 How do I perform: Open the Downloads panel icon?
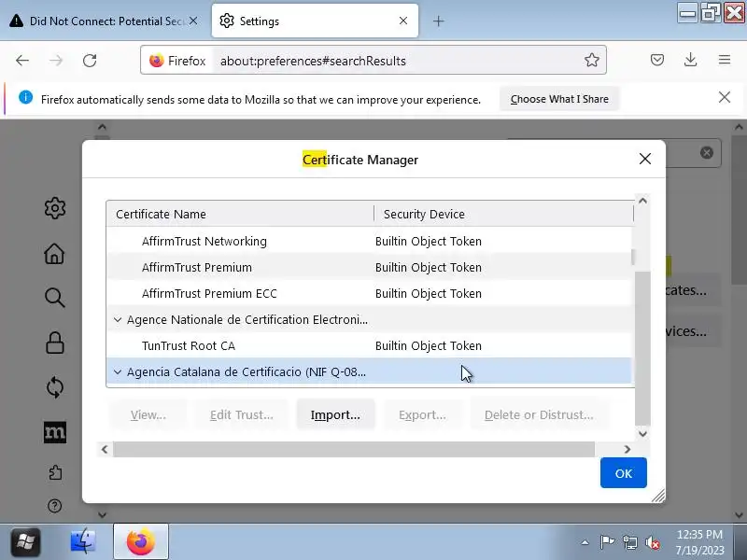690,60
